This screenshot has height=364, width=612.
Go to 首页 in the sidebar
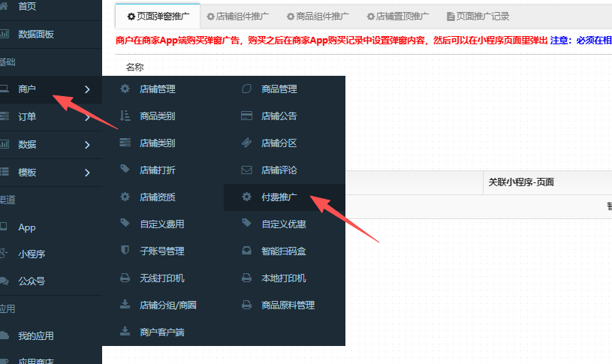[27, 6]
